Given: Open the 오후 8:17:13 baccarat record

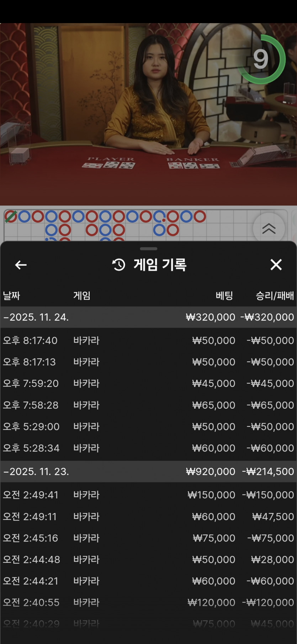Looking at the screenshot, I should tap(148, 362).
